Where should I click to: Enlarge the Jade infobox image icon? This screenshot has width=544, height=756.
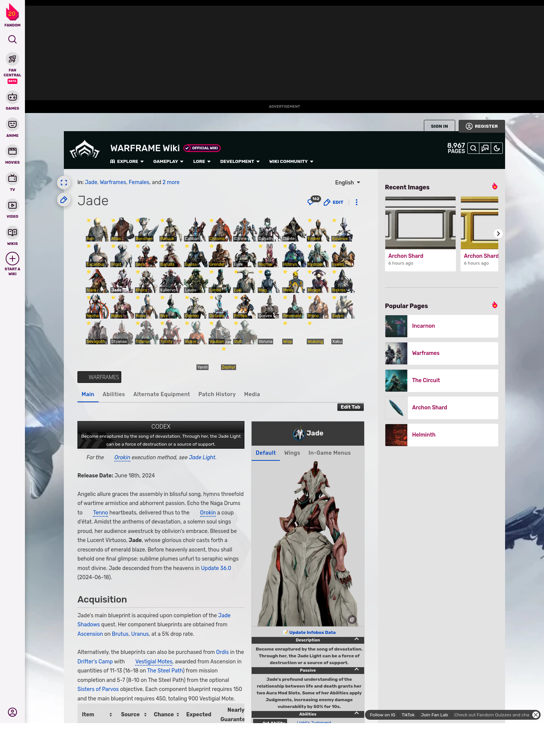point(352,620)
